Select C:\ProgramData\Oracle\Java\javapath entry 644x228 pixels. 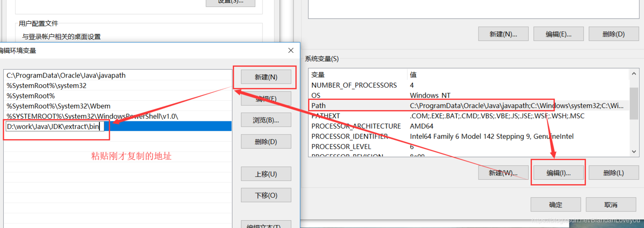[x=118, y=75]
